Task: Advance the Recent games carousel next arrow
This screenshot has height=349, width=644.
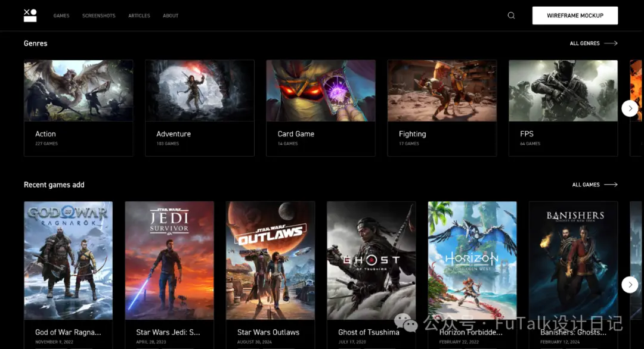Action: pyautogui.click(x=630, y=285)
